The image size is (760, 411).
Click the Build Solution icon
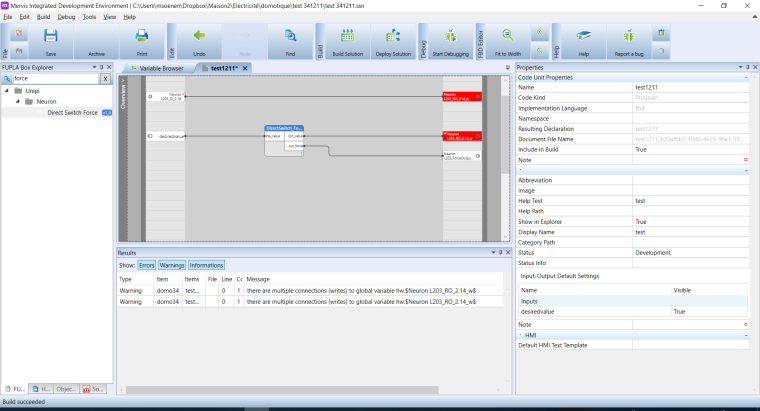point(346,38)
